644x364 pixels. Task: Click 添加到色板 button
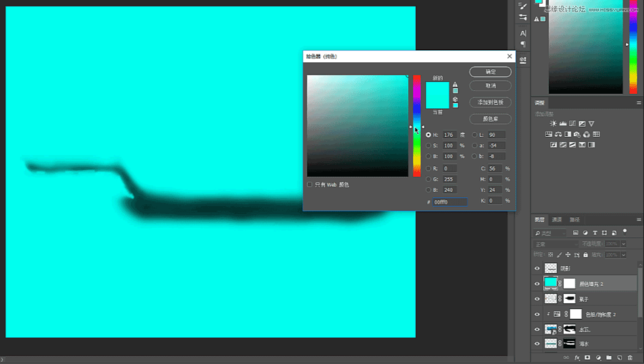point(490,102)
